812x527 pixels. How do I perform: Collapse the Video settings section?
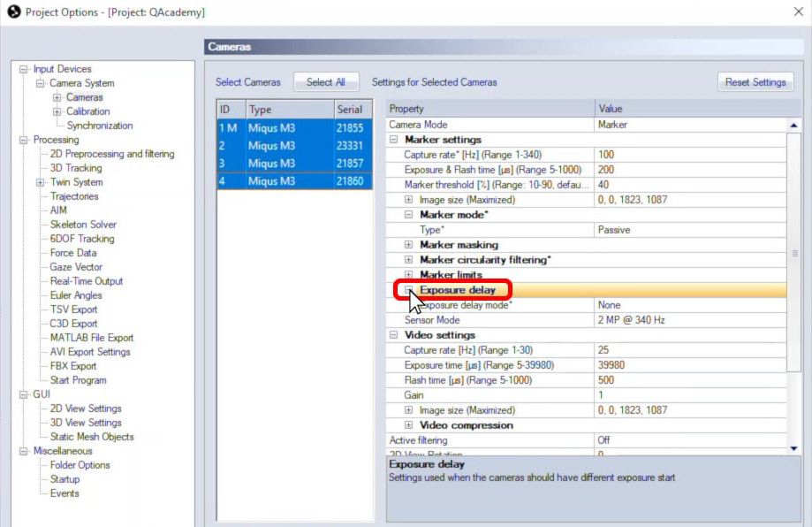point(394,335)
